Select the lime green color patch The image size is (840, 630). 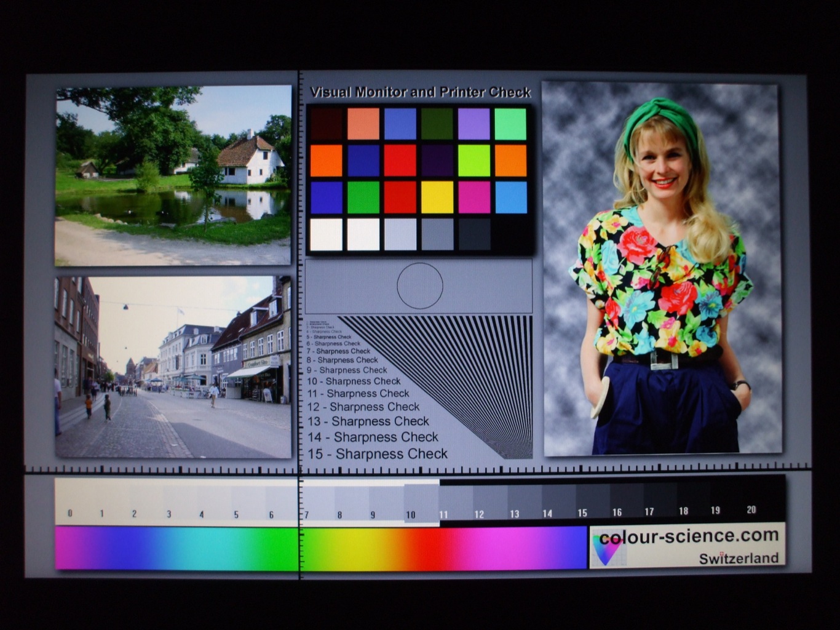click(474, 161)
